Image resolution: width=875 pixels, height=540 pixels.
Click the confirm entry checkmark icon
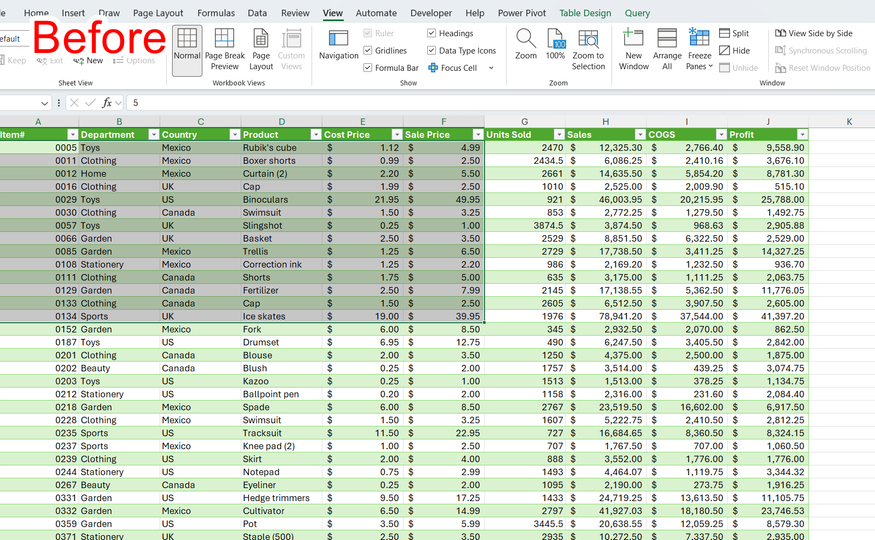click(90, 103)
